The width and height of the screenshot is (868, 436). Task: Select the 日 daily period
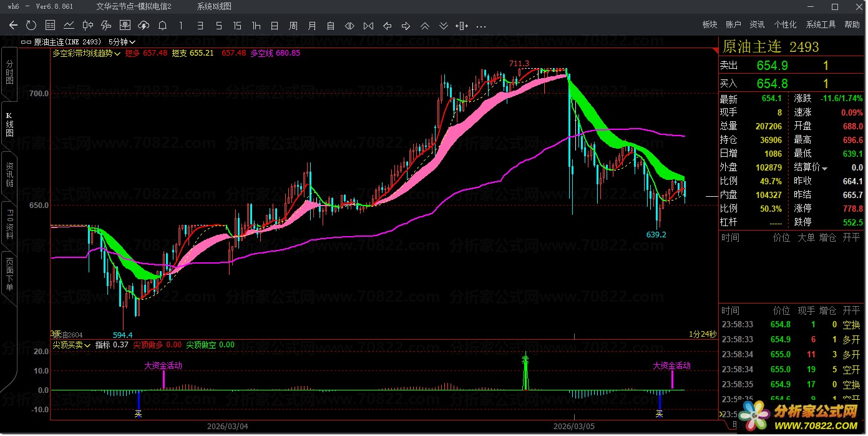tap(275, 26)
